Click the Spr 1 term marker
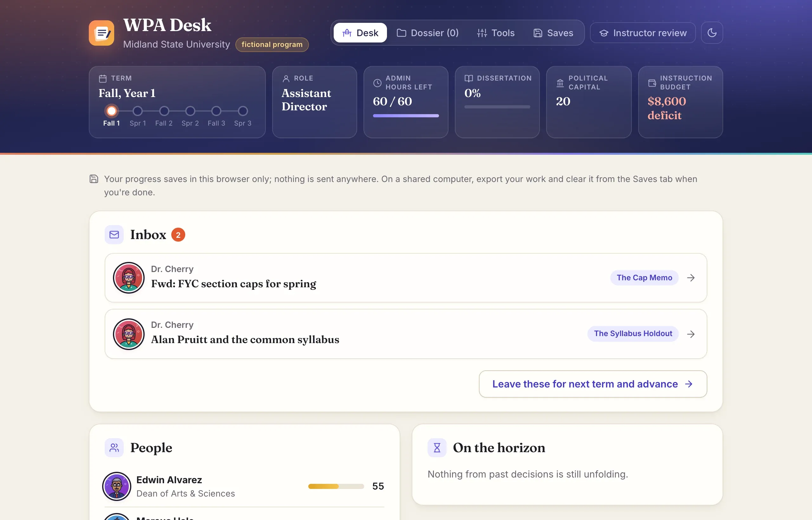Image resolution: width=812 pixels, height=520 pixels. pos(138,111)
